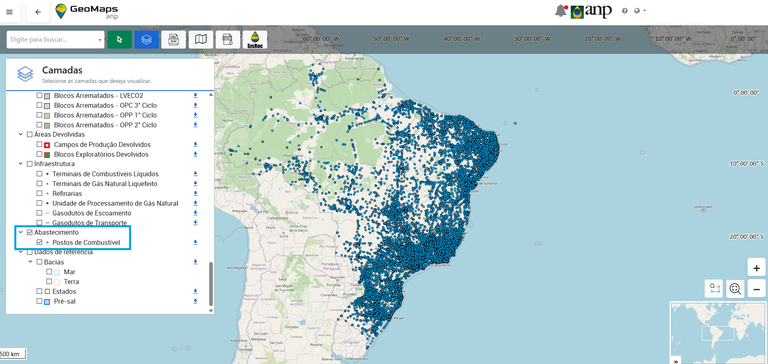Click the Blocos Arrematados - OPP 2° Ciclo label

coord(105,125)
